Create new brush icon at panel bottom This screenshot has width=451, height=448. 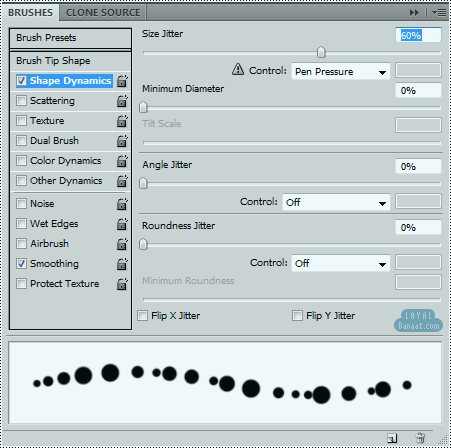392,438
